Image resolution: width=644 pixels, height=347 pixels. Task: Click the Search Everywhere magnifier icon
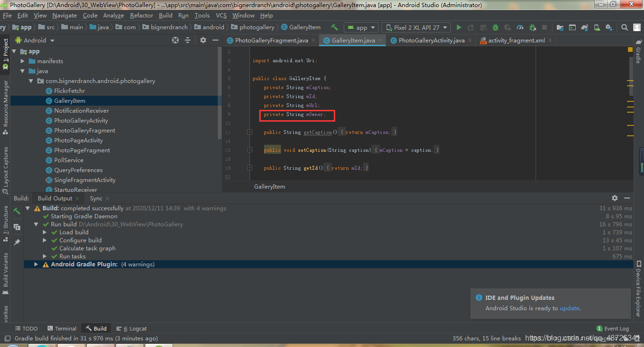point(624,27)
